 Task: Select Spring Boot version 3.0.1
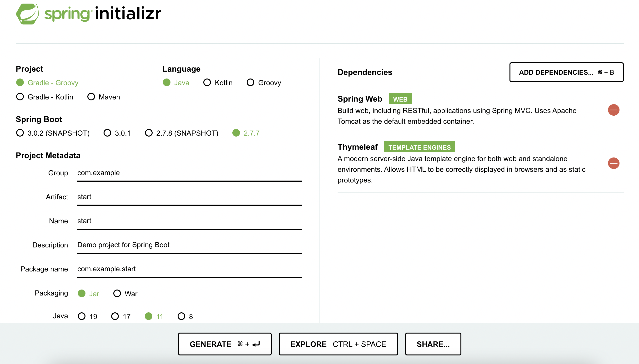117,133
